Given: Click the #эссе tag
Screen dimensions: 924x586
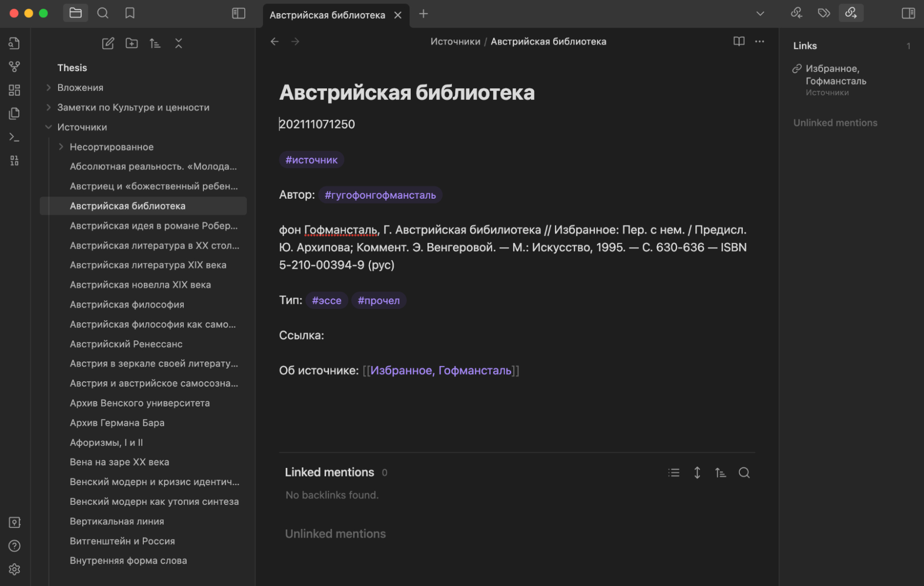Looking at the screenshot, I should 327,301.
